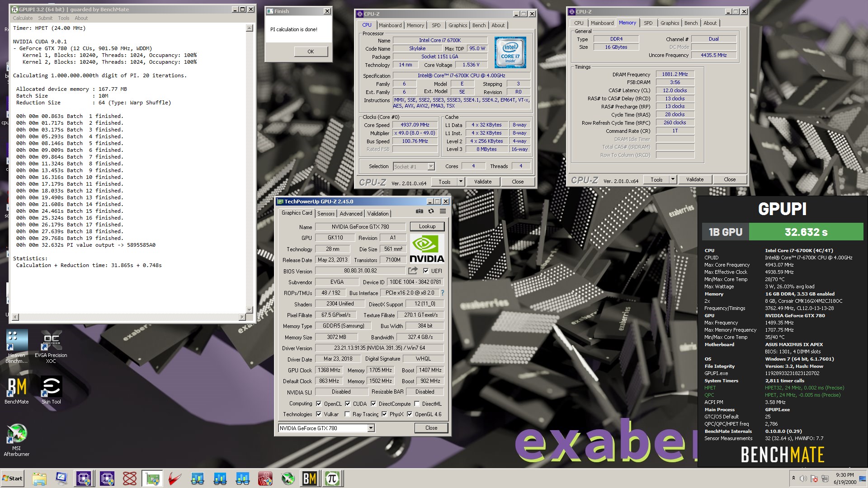Click the BenchMate BM taskbar button

tap(310, 479)
